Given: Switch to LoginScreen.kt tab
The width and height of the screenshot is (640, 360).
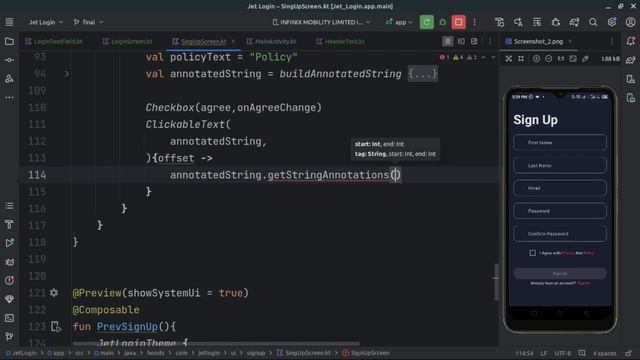Looking at the screenshot, I should click(x=127, y=41).
